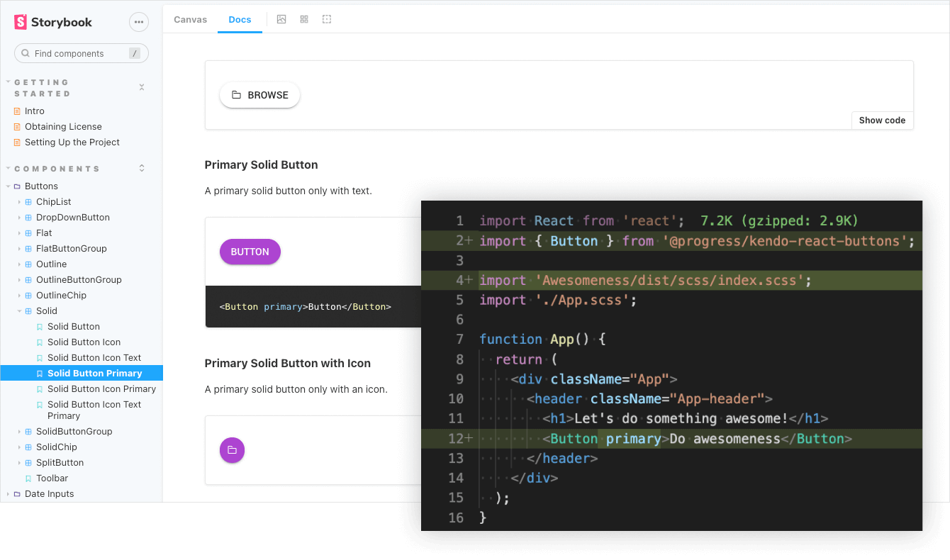
Task: Open the ellipsis menu beside Storybook logo
Action: [x=139, y=22]
